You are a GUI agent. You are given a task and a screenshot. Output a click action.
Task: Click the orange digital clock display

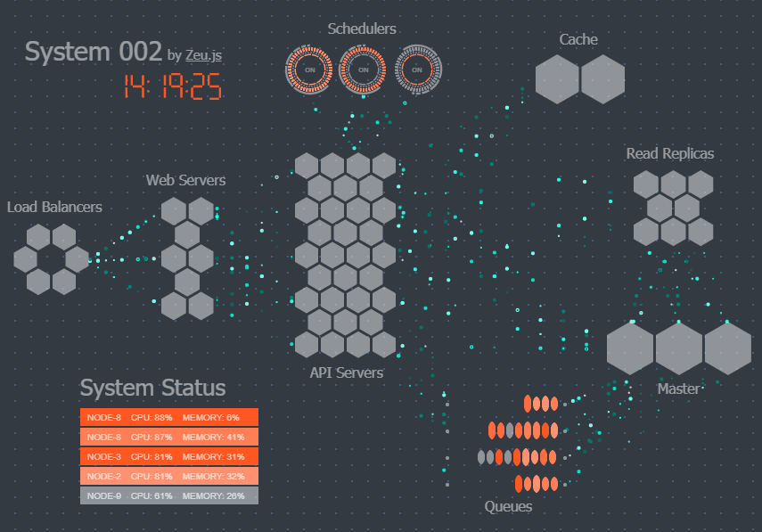[x=173, y=86]
